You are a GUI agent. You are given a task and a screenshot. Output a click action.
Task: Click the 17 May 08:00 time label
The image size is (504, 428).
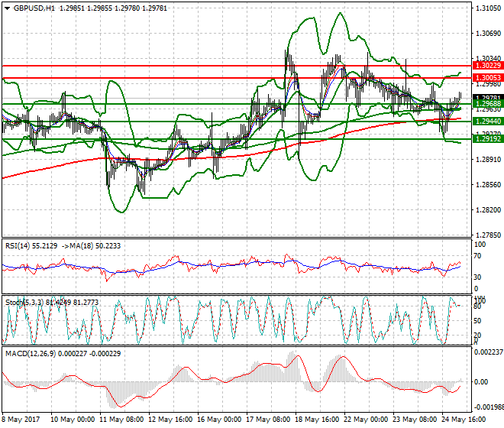pos(268,420)
